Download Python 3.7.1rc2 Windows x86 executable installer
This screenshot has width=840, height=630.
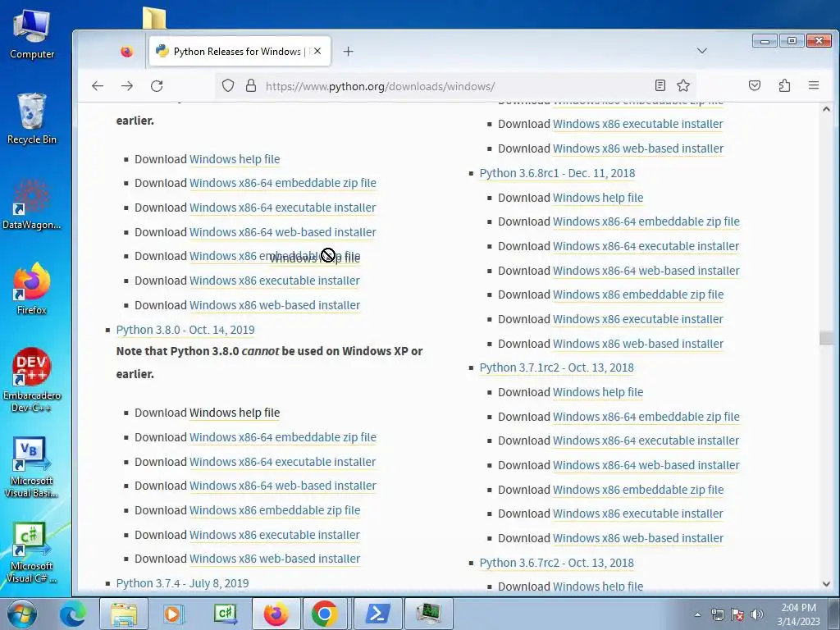[638, 514]
